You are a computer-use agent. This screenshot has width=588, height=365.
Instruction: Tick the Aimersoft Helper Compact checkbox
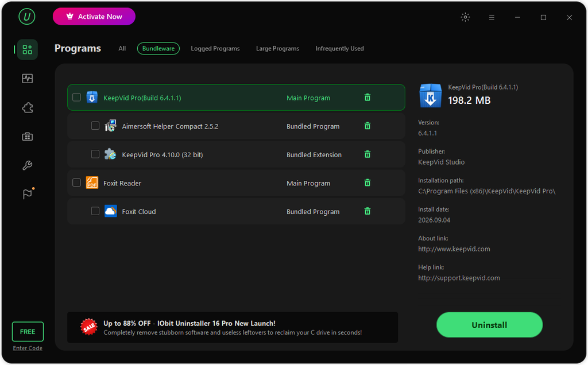[95, 126]
